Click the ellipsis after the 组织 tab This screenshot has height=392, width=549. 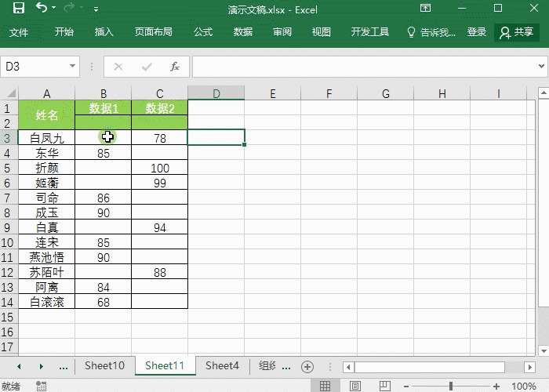click(x=286, y=367)
